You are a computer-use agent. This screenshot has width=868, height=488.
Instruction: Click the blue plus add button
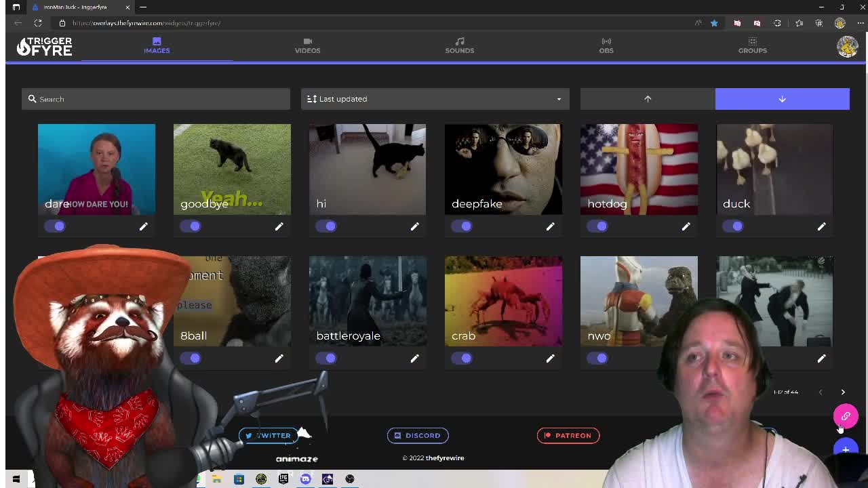point(846,449)
